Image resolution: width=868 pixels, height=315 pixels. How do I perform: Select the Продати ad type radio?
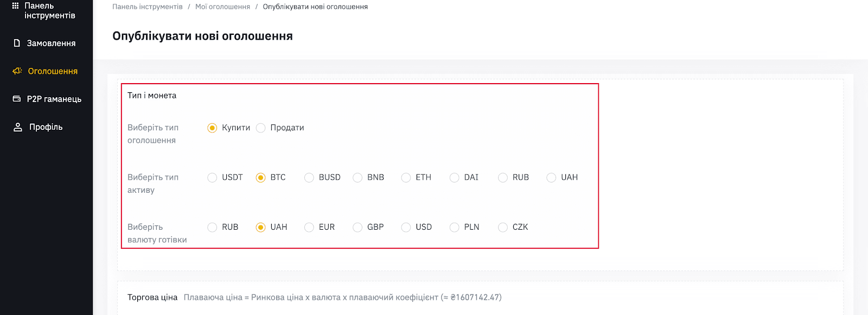tap(261, 128)
